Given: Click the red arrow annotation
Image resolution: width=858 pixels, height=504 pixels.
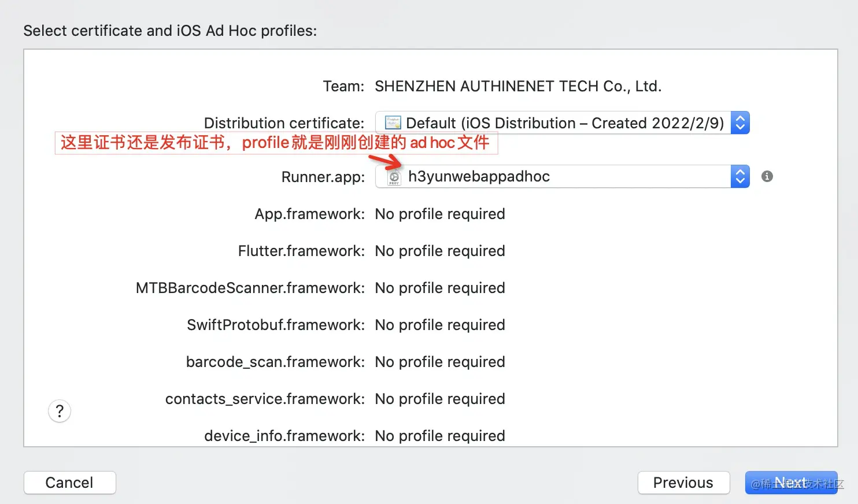Looking at the screenshot, I should point(386,160).
